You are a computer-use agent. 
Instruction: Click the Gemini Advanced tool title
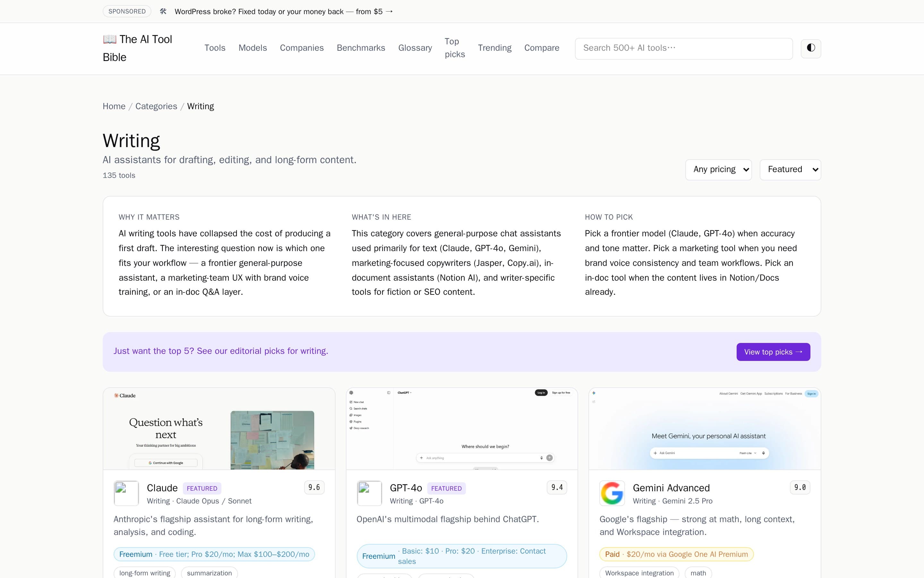point(671,488)
